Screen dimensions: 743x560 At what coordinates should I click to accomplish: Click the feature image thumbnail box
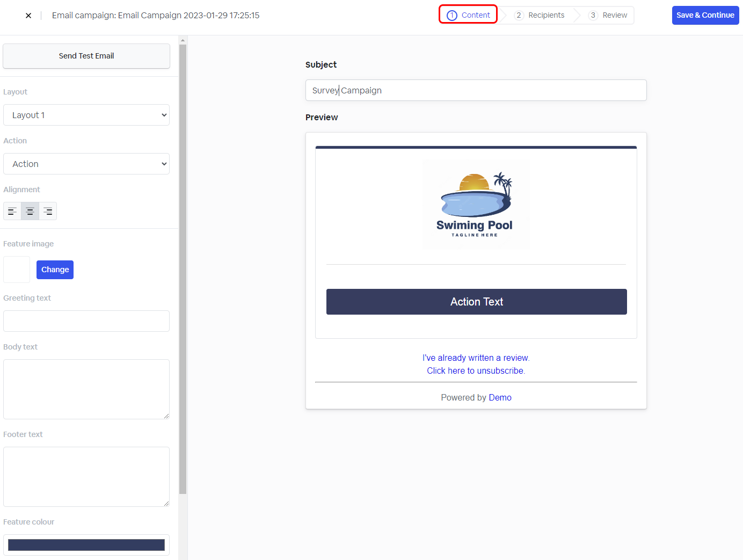(17, 270)
